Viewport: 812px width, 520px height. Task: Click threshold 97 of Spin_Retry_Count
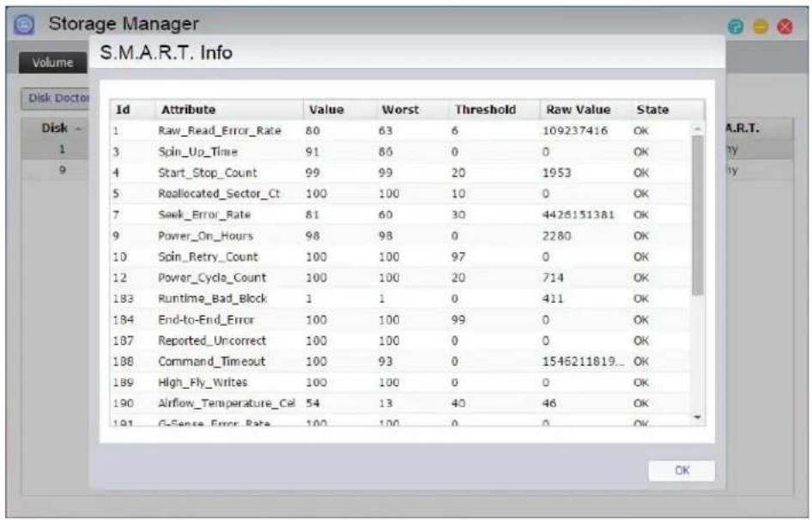[x=458, y=257]
